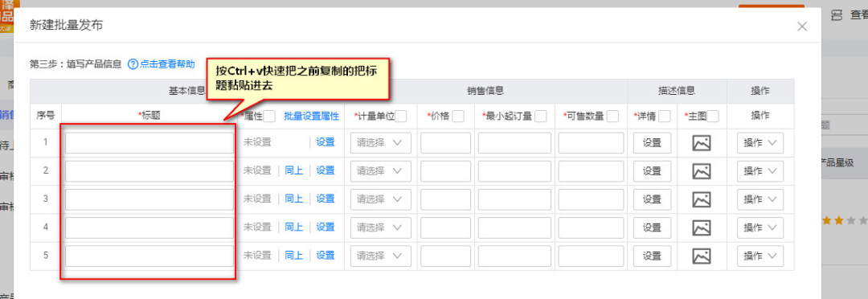Click the 最小起订量 input field in row 4
This screenshot has height=299, width=868.
click(x=515, y=227)
